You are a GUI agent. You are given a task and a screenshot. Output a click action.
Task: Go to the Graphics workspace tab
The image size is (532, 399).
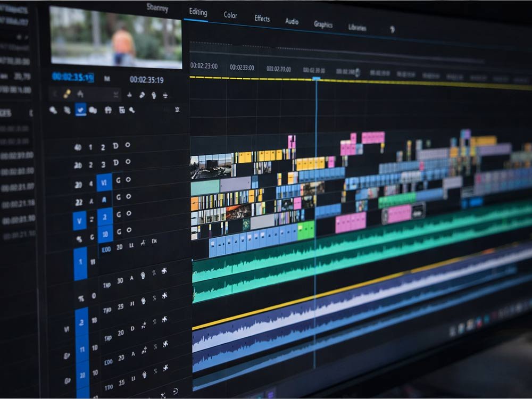click(x=323, y=24)
